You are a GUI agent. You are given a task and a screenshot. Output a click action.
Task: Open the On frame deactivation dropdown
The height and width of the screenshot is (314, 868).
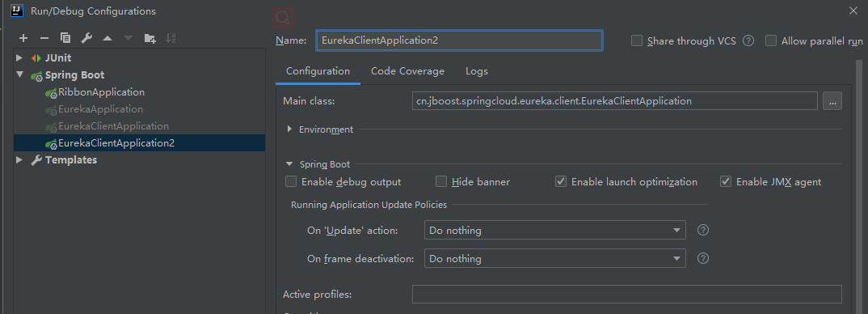pyautogui.click(x=554, y=258)
